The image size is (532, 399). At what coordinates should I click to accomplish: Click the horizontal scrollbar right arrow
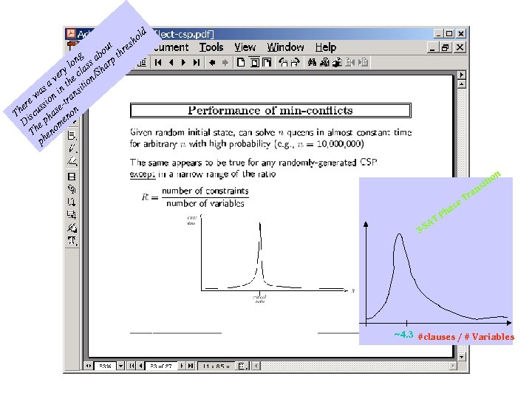point(453,366)
